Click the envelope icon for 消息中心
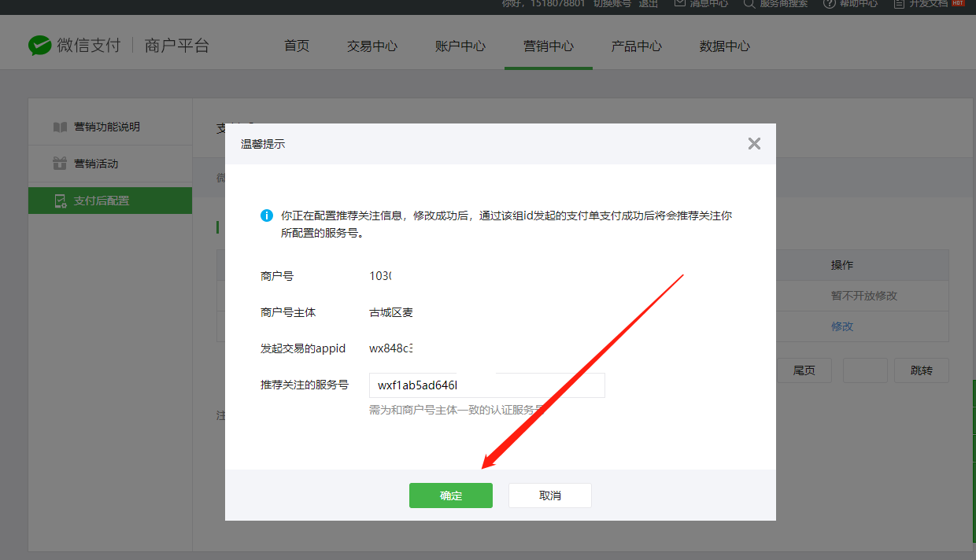 [680, 4]
